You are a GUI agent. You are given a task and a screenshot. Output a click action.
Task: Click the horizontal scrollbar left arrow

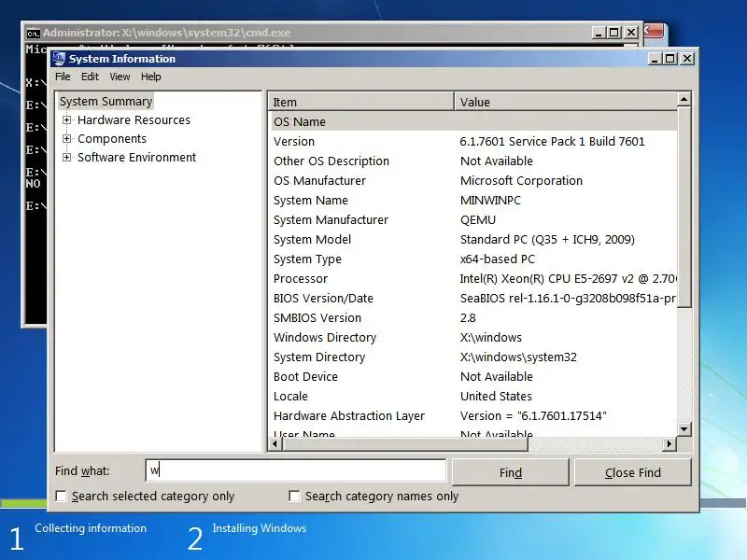(275, 444)
